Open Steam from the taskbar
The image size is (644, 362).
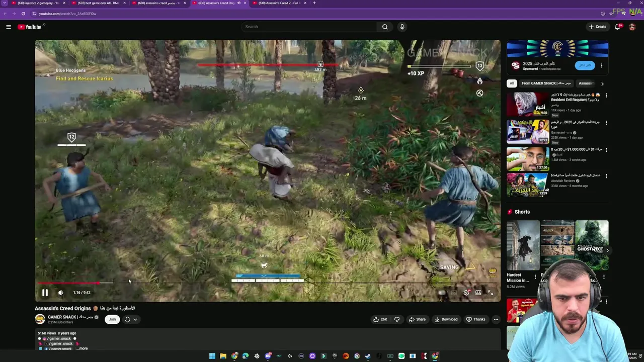pyautogui.click(x=368, y=356)
